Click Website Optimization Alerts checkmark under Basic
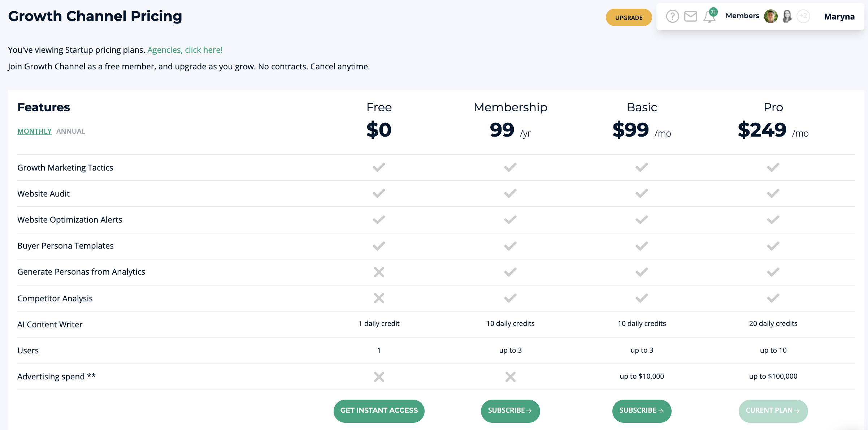Screen dimensions: 868x430 (642, 220)
